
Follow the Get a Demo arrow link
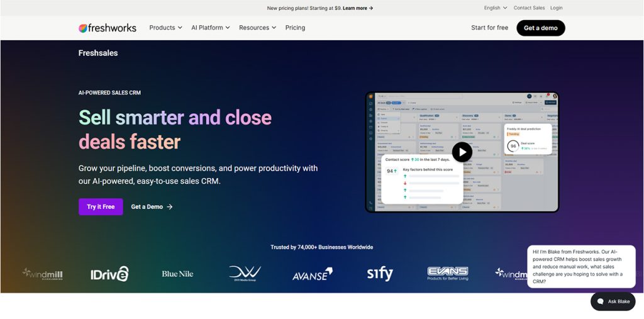[x=152, y=207]
